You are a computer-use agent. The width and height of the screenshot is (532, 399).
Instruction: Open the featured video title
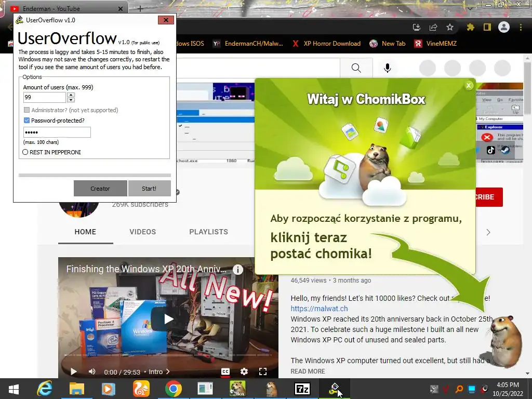pos(146,269)
